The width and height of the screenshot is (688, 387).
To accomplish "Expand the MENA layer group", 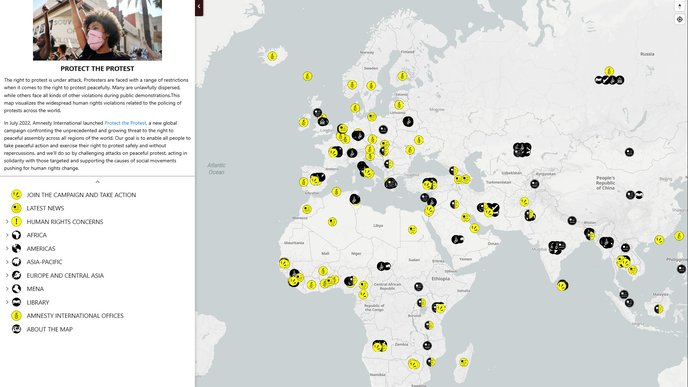I will tap(7, 289).
